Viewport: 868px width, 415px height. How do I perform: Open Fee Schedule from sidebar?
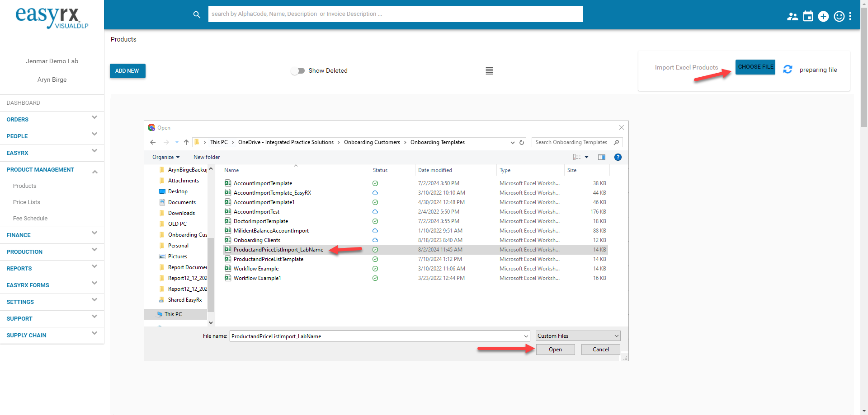[x=30, y=219]
